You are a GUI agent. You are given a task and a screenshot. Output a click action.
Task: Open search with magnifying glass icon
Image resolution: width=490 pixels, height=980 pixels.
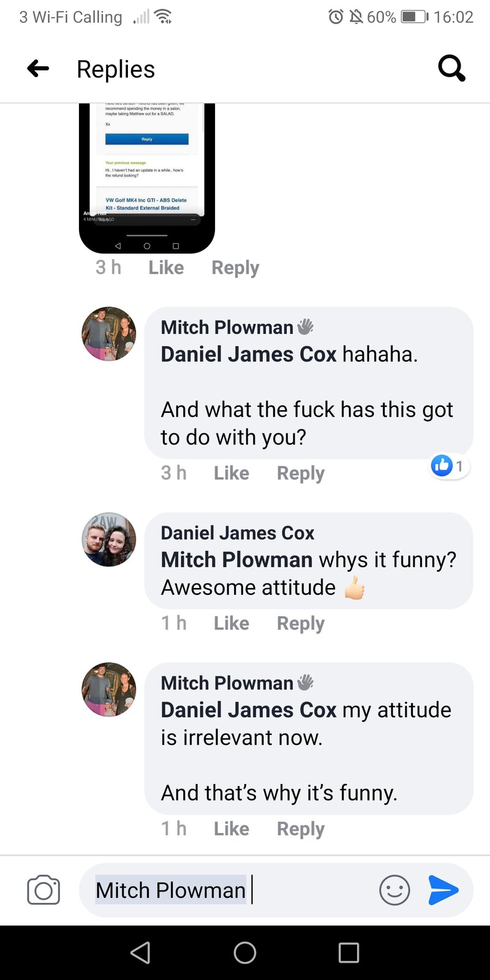pyautogui.click(x=452, y=69)
